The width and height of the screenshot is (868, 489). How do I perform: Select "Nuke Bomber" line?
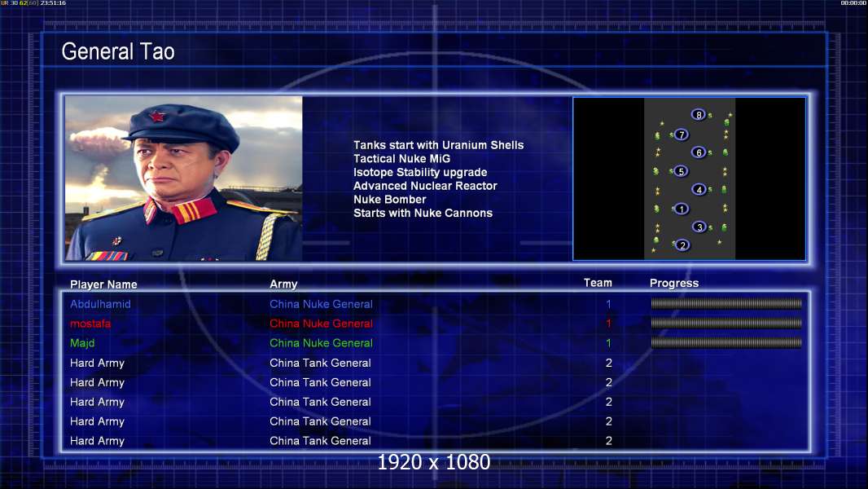pyautogui.click(x=390, y=200)
